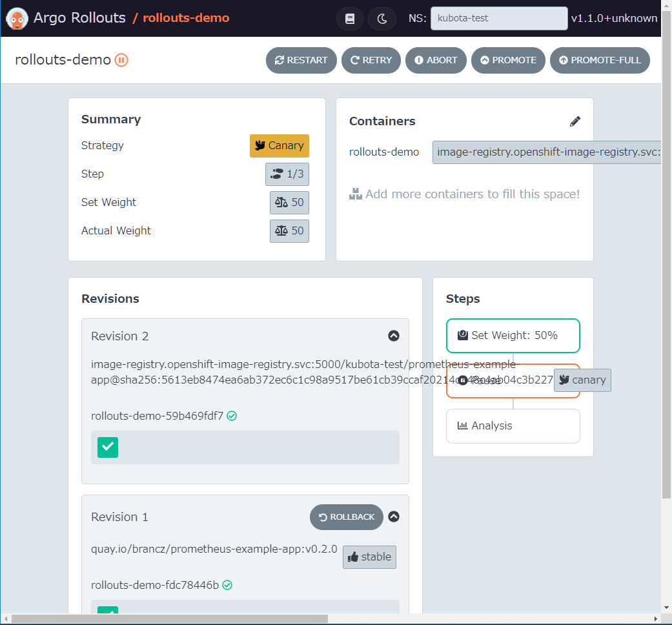Click 'Add more containers to fill this space!' text
This screenshot has height=625, width=672.
[x=473, y=194]
